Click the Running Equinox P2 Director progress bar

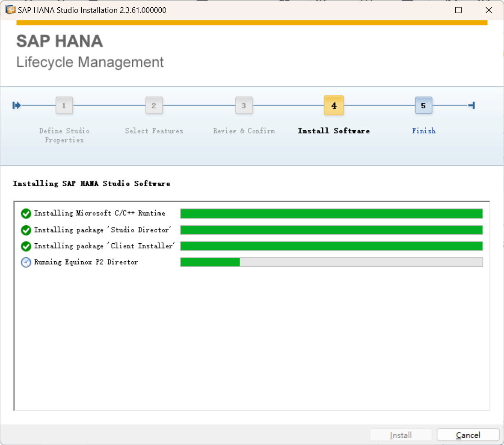[x=332, y=262]
